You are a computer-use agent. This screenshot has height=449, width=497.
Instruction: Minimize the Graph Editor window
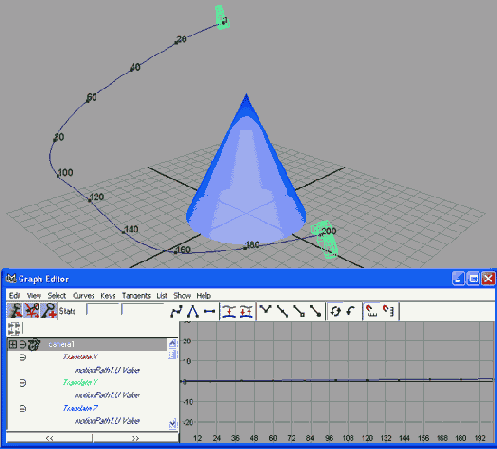(x=458, y=278)
